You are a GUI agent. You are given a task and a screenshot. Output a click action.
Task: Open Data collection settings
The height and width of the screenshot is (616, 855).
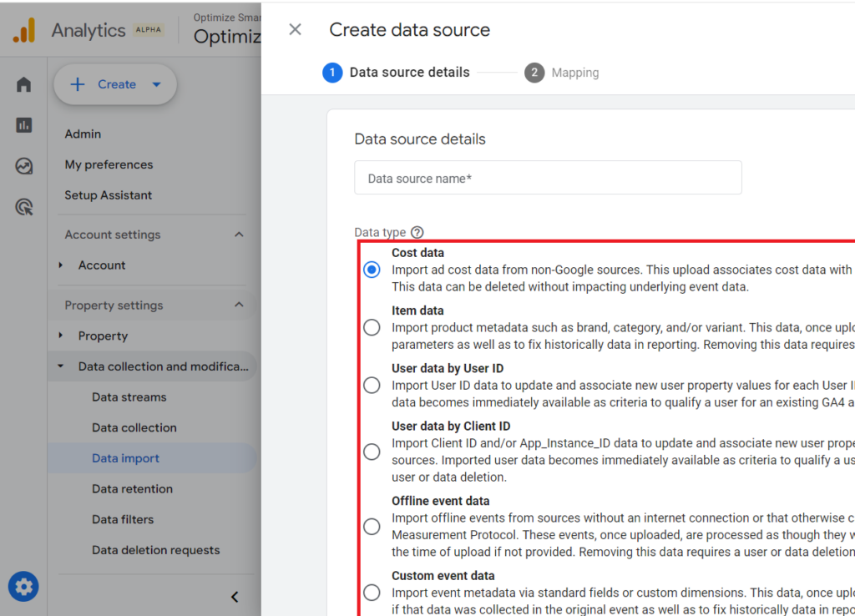(x=134, y=428)
